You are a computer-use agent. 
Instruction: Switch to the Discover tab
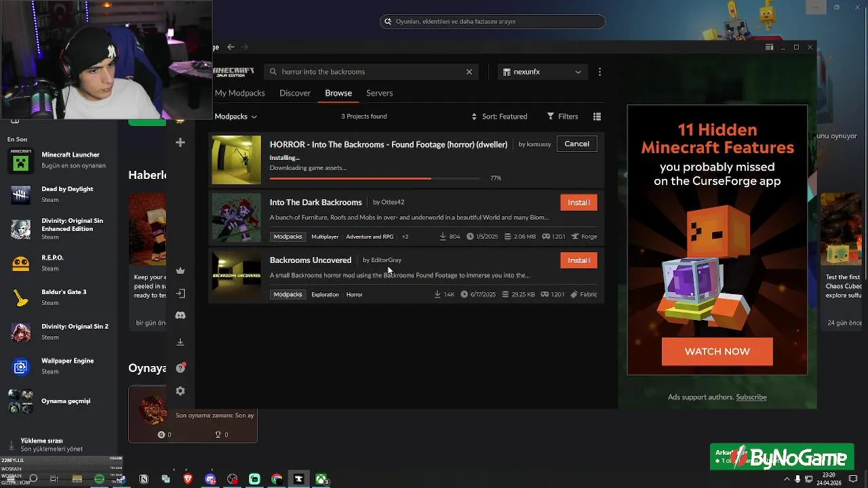295,93
